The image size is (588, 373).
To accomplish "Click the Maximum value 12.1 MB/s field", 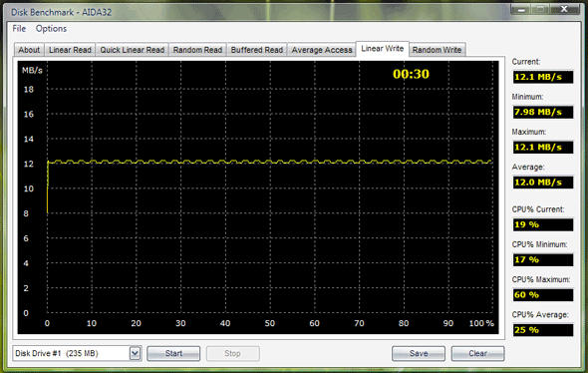I will coord(543,147).
